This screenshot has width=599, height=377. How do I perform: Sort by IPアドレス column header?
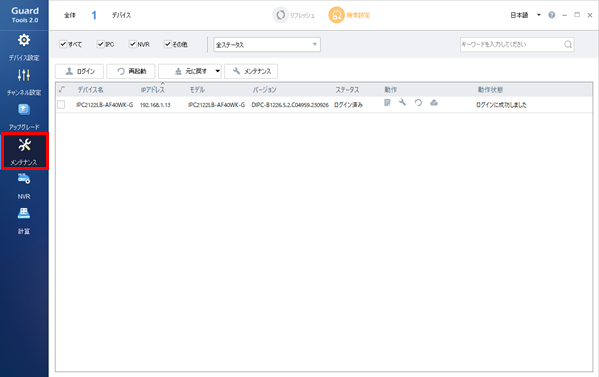(x=153, y=90)
